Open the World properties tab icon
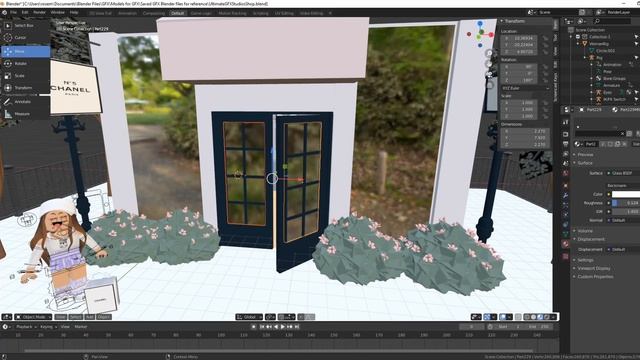The image size is (640, 360). 565,173
